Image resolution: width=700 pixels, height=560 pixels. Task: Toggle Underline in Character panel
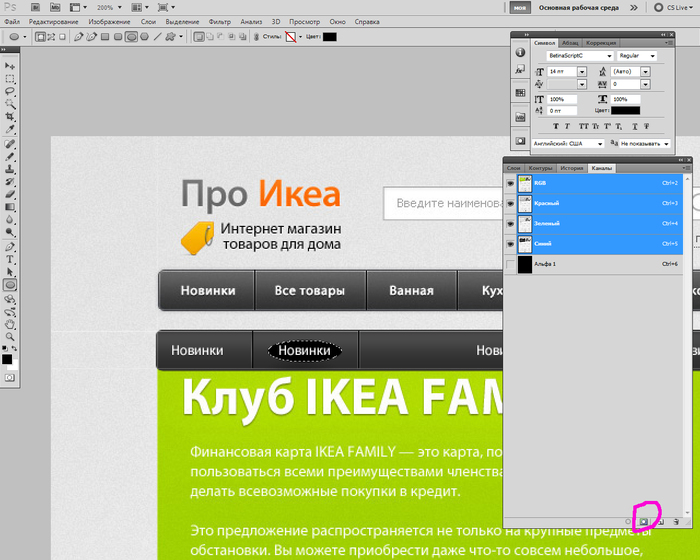[x=635, y=126]
